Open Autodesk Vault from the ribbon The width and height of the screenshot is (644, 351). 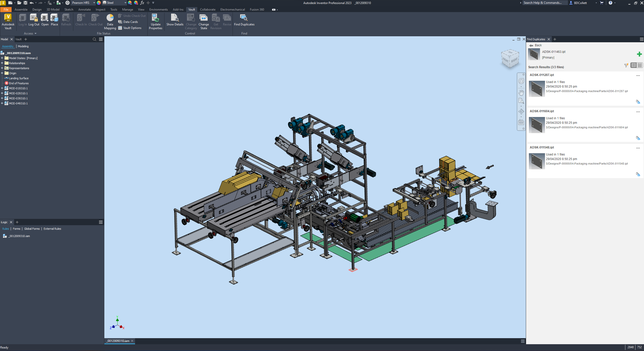[x=8, y=22]
